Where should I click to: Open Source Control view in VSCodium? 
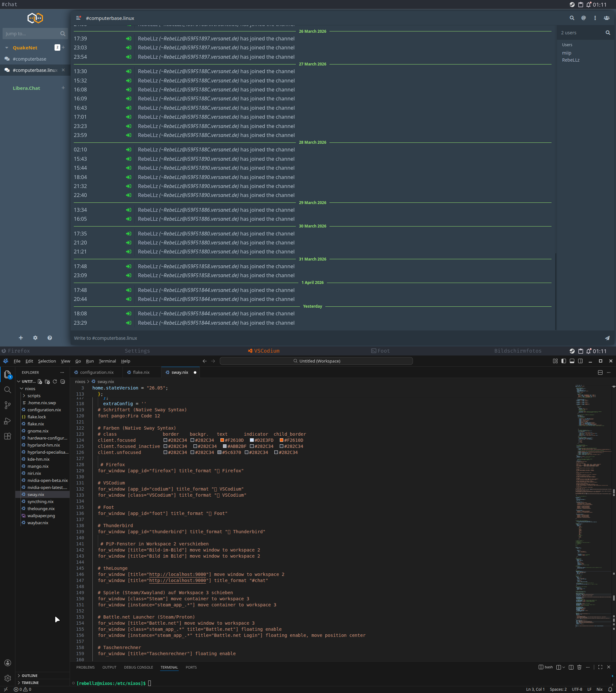[7, 405]
